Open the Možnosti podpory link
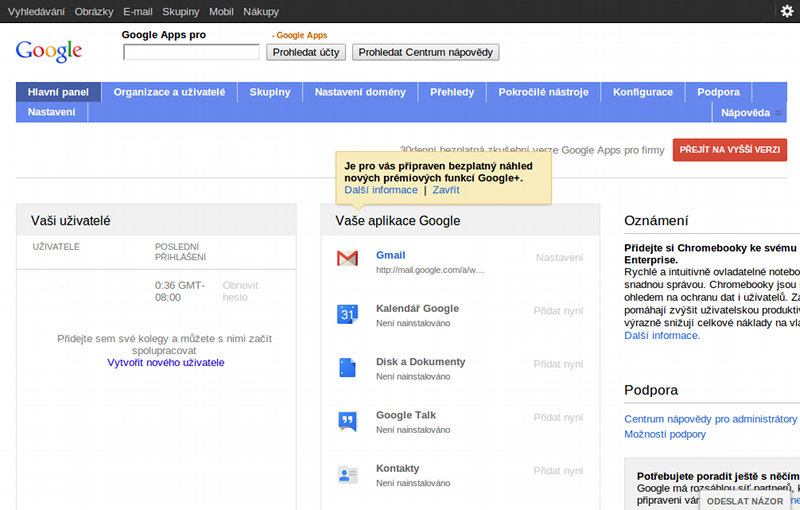The height and width of the screenshot is (510, 800). [x=665, y=435]
